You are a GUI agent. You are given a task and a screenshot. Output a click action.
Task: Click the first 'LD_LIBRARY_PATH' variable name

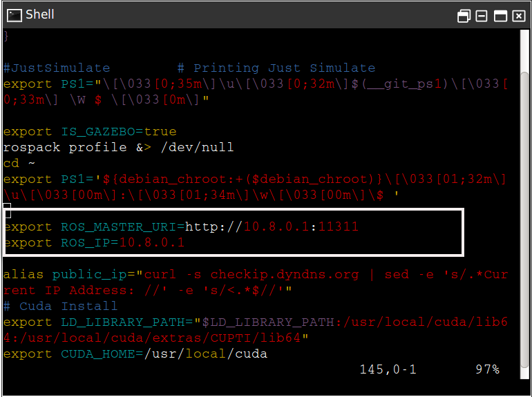pyautogui.click(x=123, y=322)
